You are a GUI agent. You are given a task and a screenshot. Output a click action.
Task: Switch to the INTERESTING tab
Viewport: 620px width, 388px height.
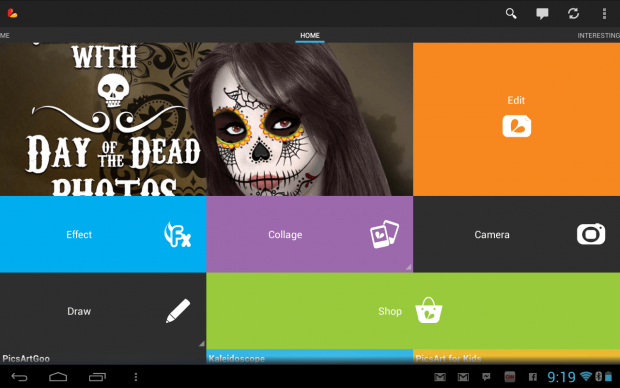(598, 36)
